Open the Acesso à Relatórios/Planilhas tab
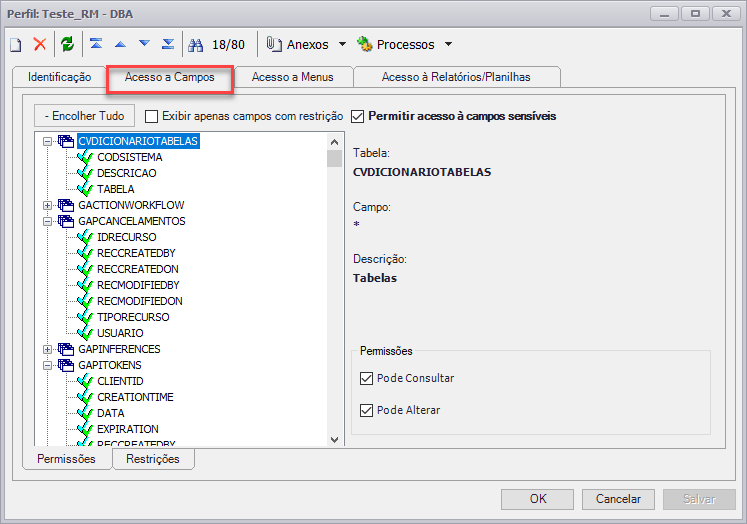Image resolution: width=747 pixels, height=524 pixels. (456, 77)
